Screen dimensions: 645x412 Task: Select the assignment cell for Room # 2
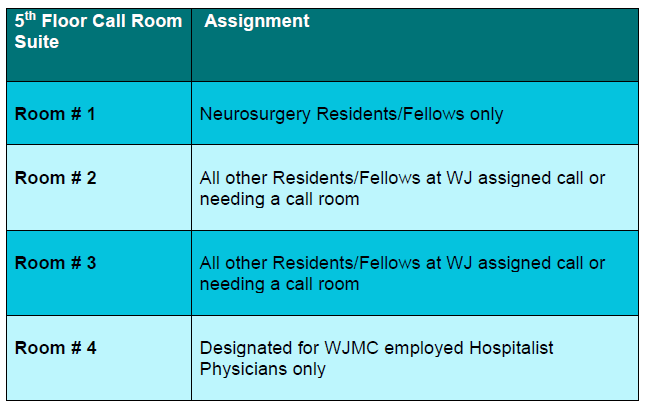pyautogui.click(x=414, y=188)
